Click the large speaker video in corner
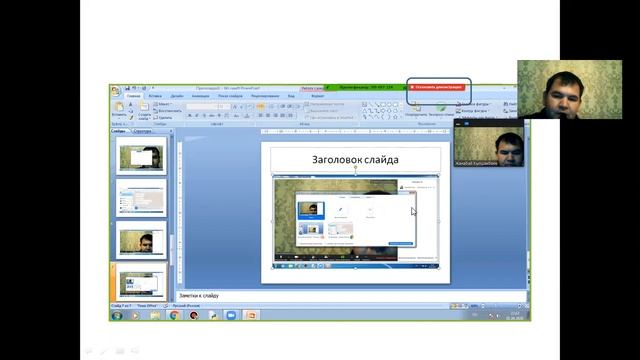The width and height of the screenshot is (640, 360). click(x=570, y=89)
